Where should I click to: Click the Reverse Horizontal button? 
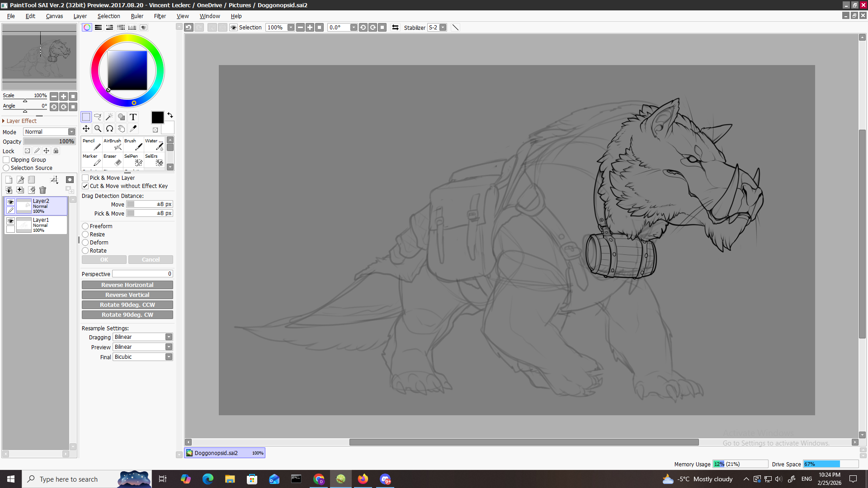pos(127,285)
